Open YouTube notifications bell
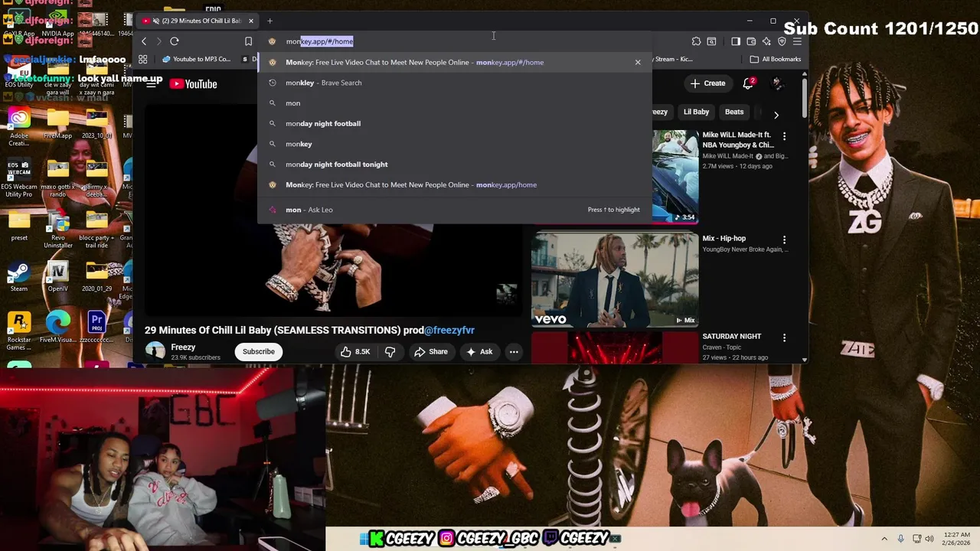The height and width of the screenshot is (551, 980). pyautogui.click(x=748, y=83)
